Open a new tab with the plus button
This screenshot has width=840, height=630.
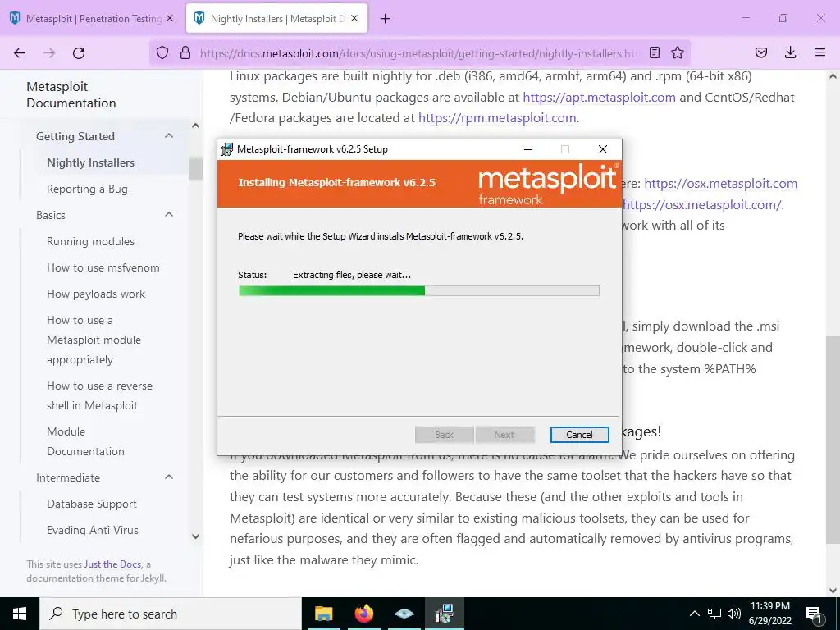click(x=385, y=19)
